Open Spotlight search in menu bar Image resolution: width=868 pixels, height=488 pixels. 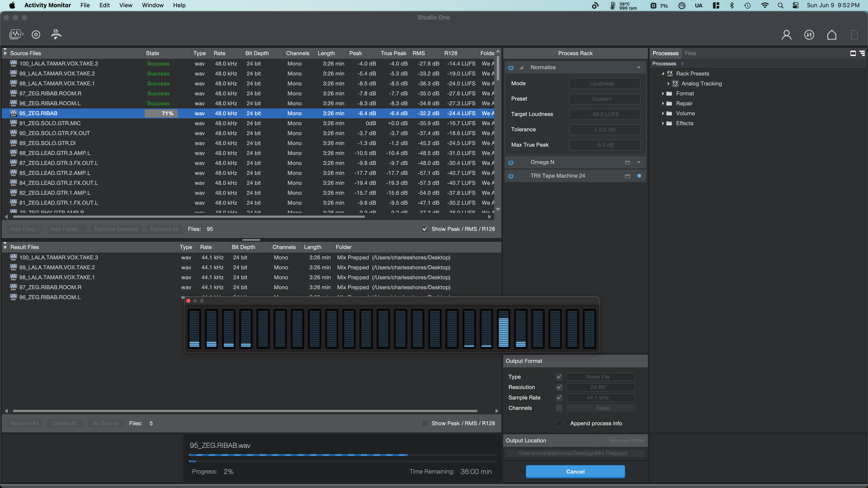point(780,5)
